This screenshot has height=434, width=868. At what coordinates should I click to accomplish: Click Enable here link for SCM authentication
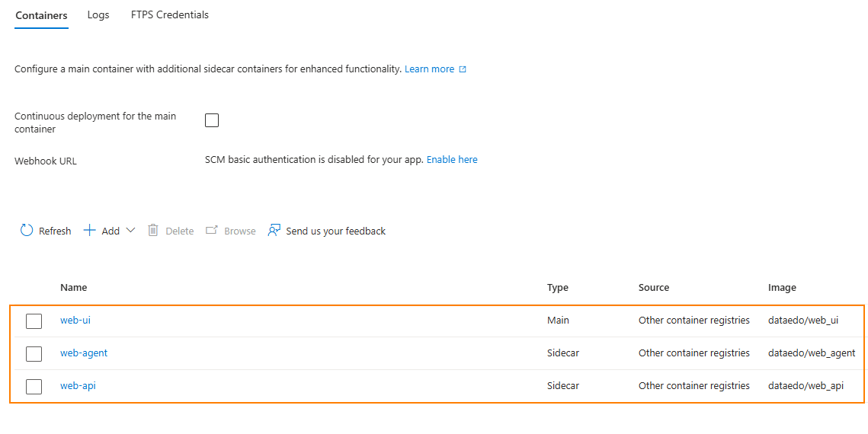click(452, 160)
